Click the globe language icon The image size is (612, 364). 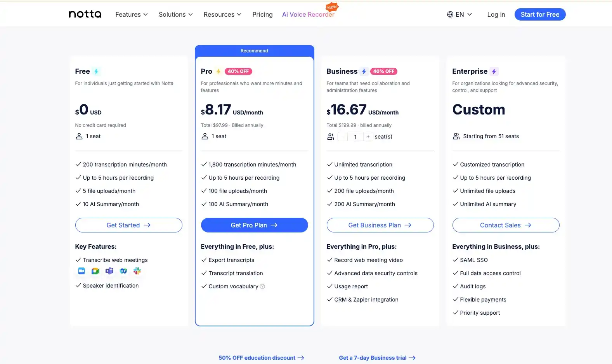450,14
